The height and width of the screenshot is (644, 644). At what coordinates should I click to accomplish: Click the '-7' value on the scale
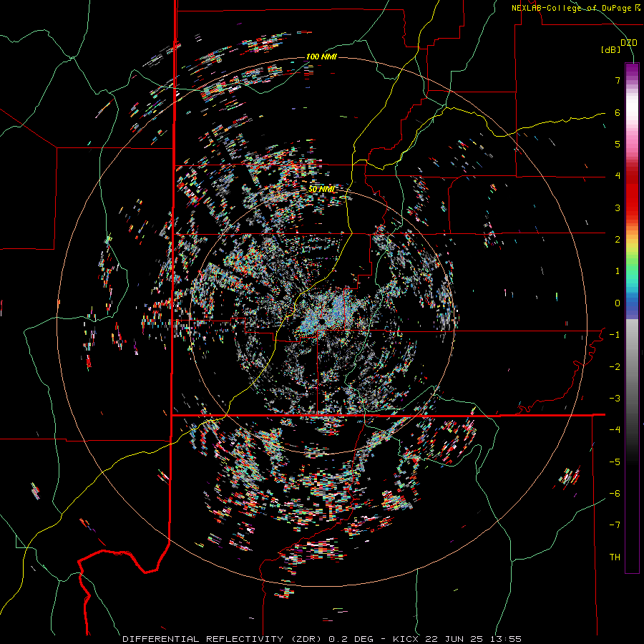click(x=615, y=525)
